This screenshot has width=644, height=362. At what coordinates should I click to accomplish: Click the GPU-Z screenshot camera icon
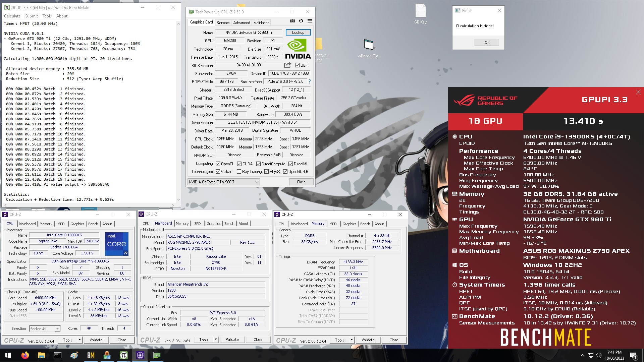pos(292,21)
